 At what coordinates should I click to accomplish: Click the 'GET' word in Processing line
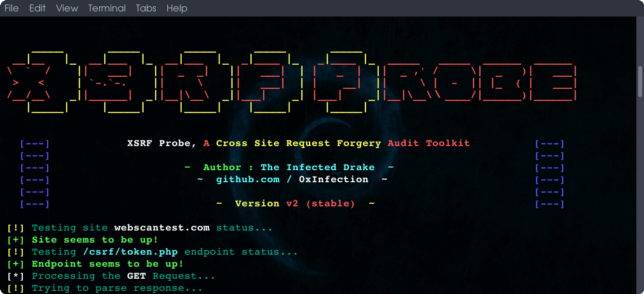pyautogui.click(x=136, y=276)
